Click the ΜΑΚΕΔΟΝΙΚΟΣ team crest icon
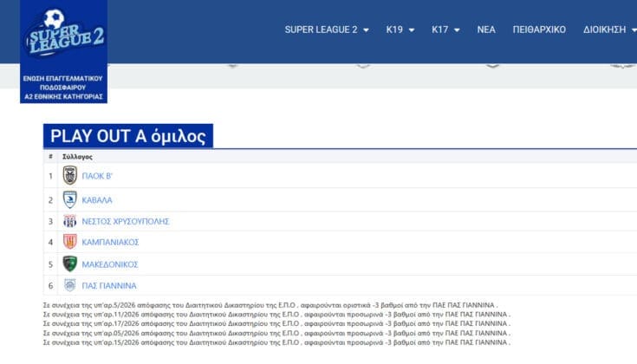 pyautogui.click(x=70, y=264)
